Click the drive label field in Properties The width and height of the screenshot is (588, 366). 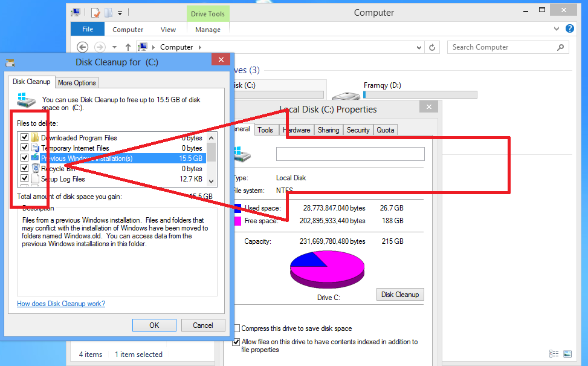(x=351, y=154)
